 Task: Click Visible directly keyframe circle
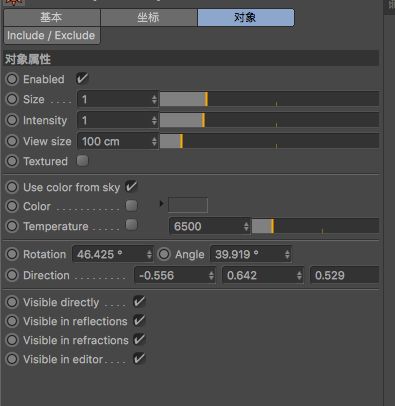click(x=12, y=302)
